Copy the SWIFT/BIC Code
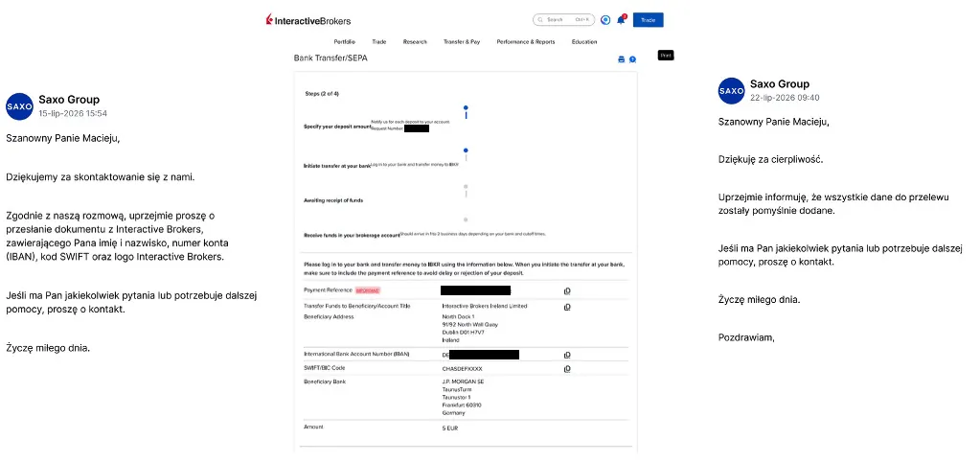This screenshot has height=463, width=980. (567, 369)
